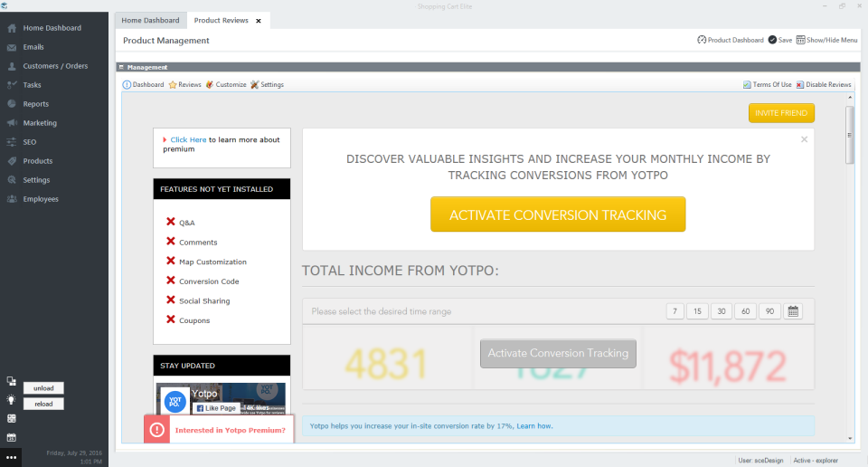Image resolution: width=868 pixels, height=467 pixels.
Task: Click the calendar icon in the bottom-left sidebar
Action: click(x=11, y=438)
